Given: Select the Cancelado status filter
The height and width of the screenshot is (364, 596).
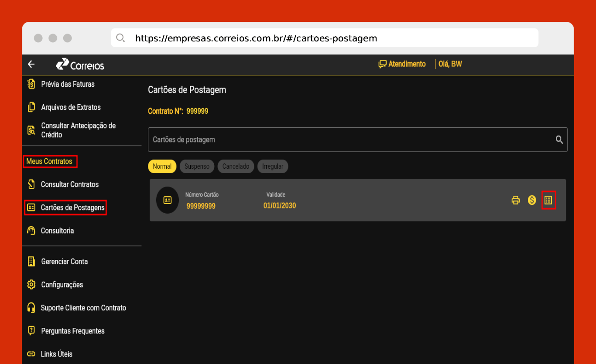Looking at the screenshot, I should tap(236, 166).
